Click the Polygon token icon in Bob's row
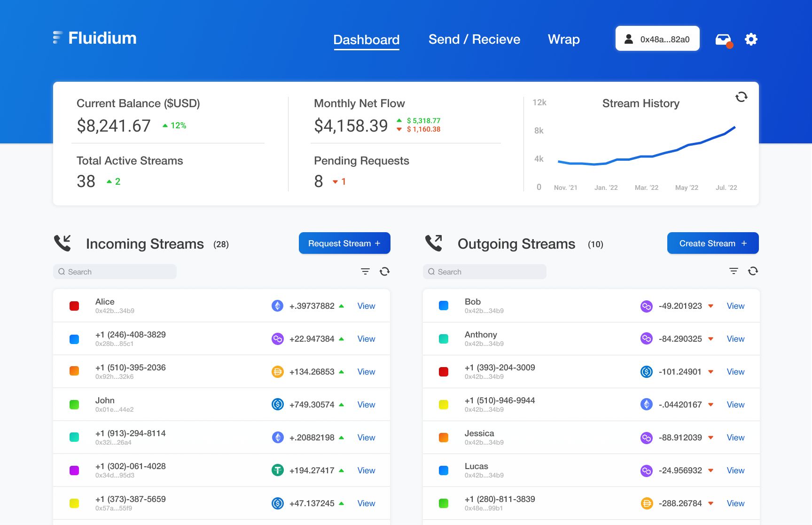 tap(647, 306)
